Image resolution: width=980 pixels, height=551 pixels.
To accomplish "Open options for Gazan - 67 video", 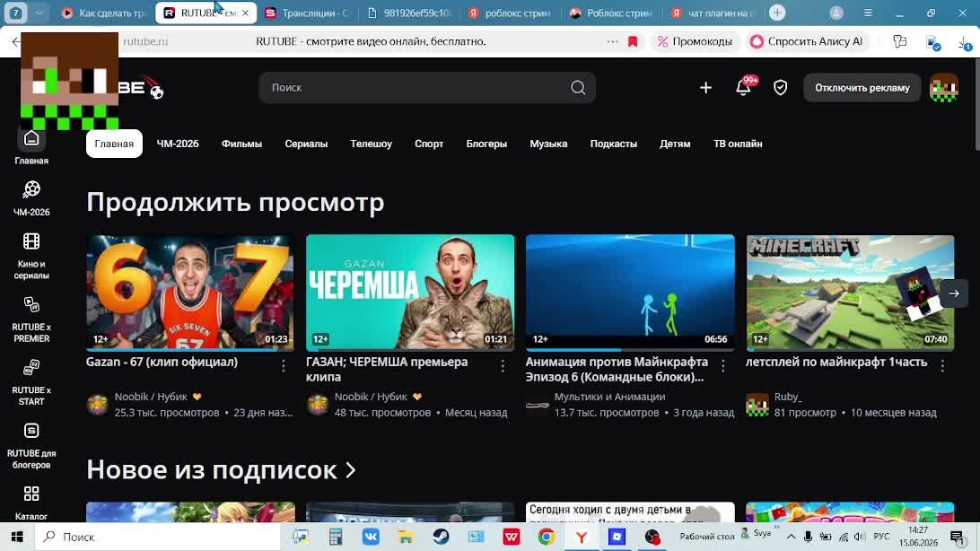I will pos(283,366).
